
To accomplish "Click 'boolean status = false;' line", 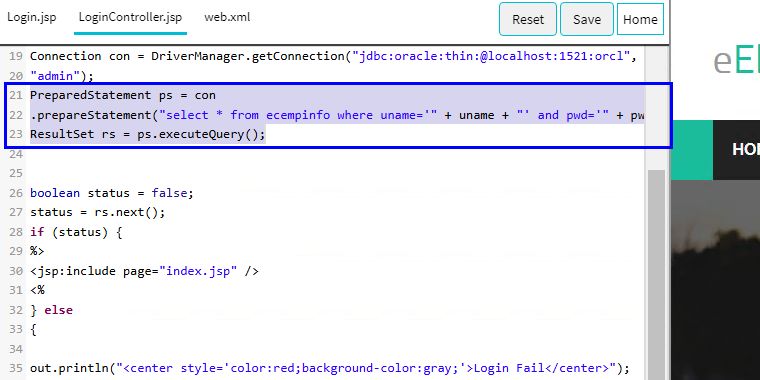I will tap(111, 193).
